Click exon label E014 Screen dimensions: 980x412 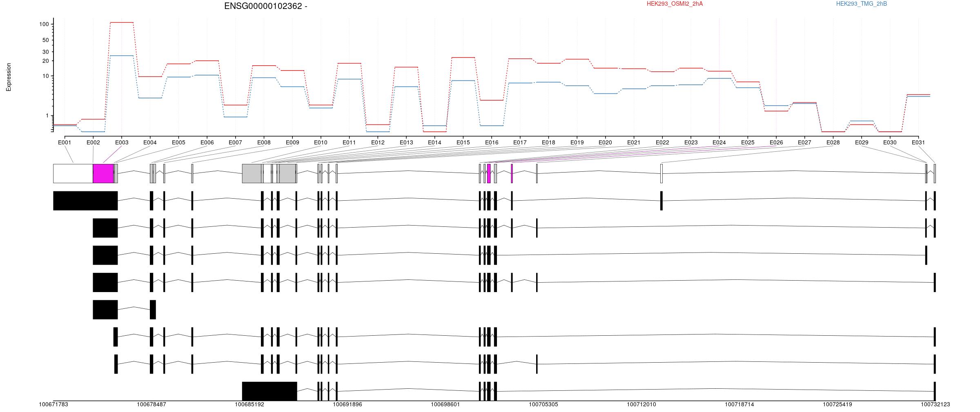click(434, 142)
